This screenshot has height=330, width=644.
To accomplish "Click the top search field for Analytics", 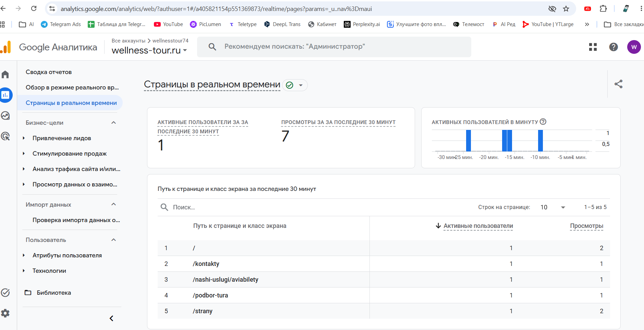I will [334, 47].
